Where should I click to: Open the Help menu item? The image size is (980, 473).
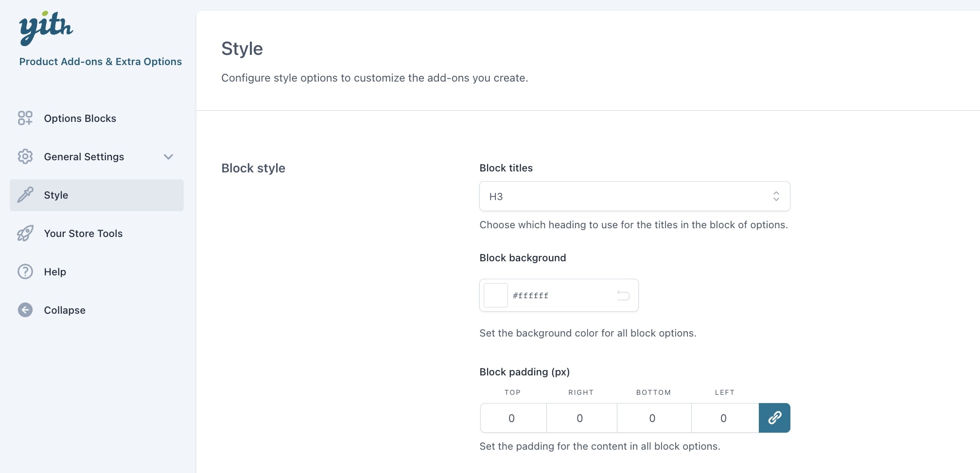click(x=97, y=271)
